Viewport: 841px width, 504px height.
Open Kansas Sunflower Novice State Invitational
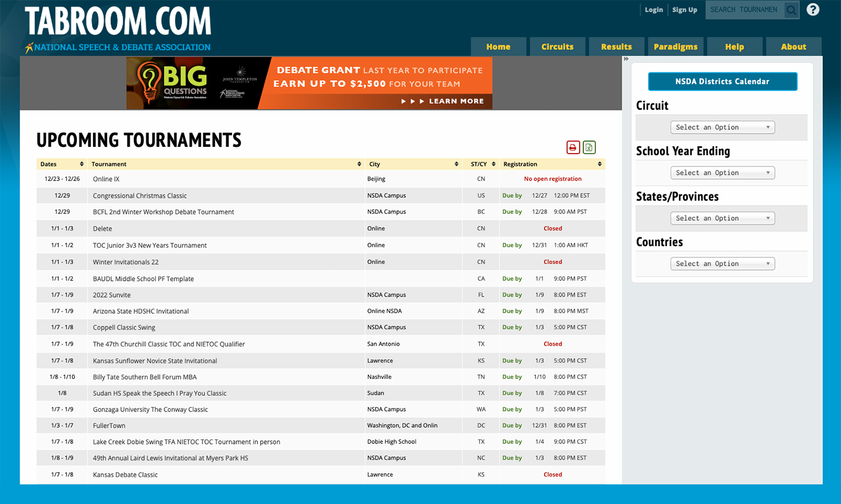coord(155,361)
